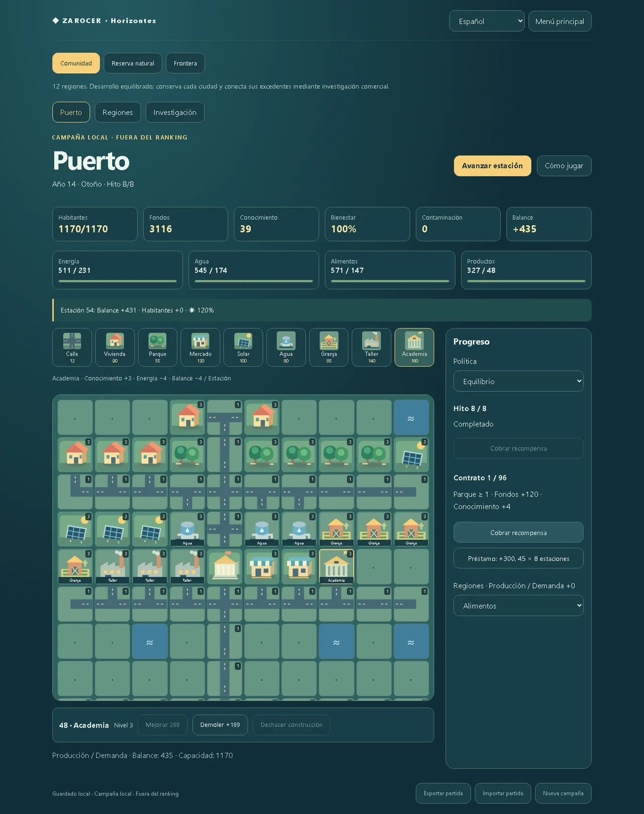
Task: Click Importar partida
Action: [x=503, y=793]
